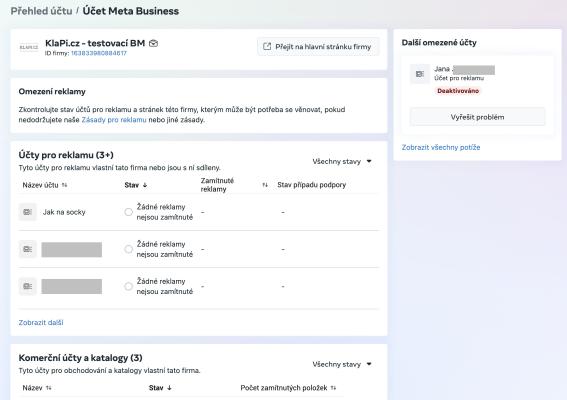Screen dimensions: 567x400
Task: Click ad account icon in third account row
Action: point(27,286)
